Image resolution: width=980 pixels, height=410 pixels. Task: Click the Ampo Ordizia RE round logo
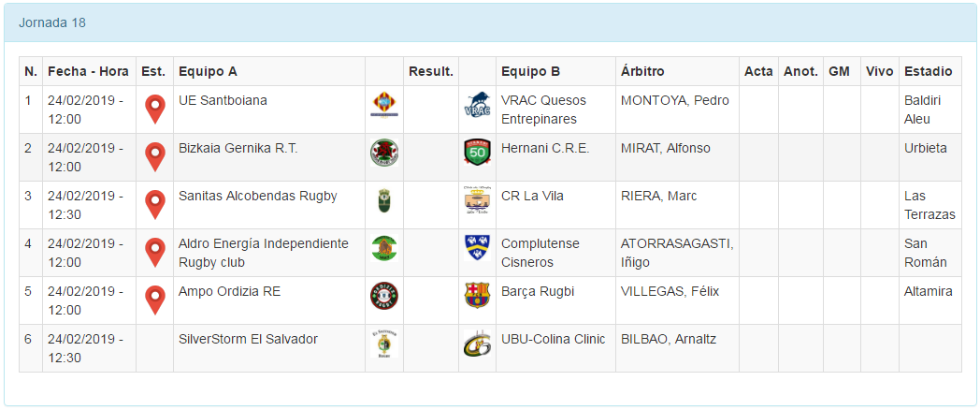pos(383,296)
